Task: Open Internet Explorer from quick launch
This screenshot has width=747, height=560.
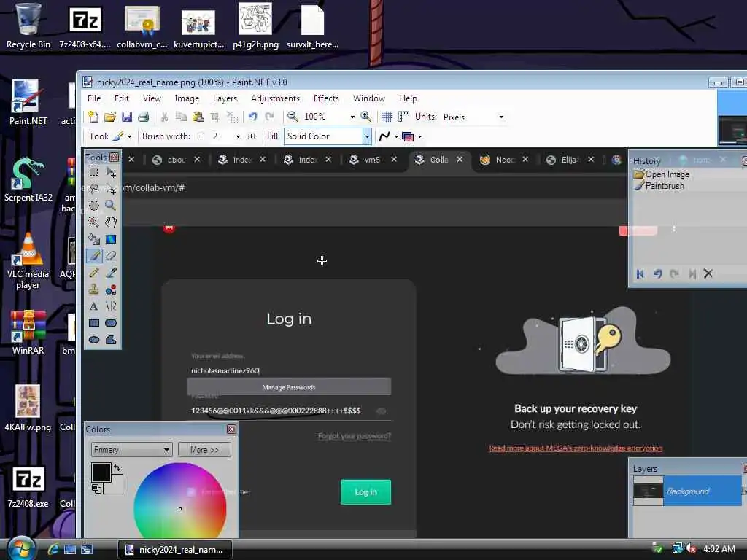Action: point(53,550)
